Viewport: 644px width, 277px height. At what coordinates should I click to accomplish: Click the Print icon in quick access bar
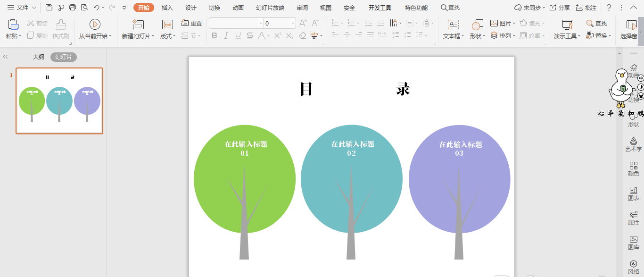(x=72, y=8)
